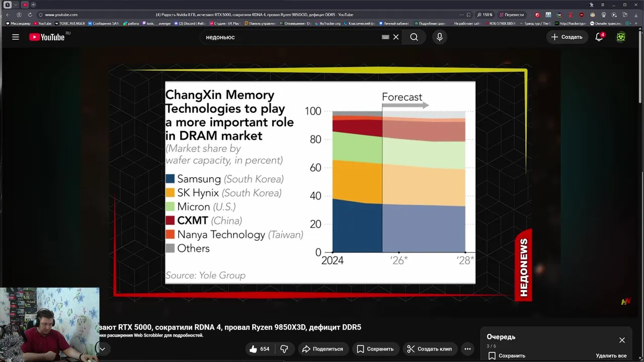Screen dimensions: 644x362
Task: Click Удалить все in queue panel
Action: tap(611, 355)
